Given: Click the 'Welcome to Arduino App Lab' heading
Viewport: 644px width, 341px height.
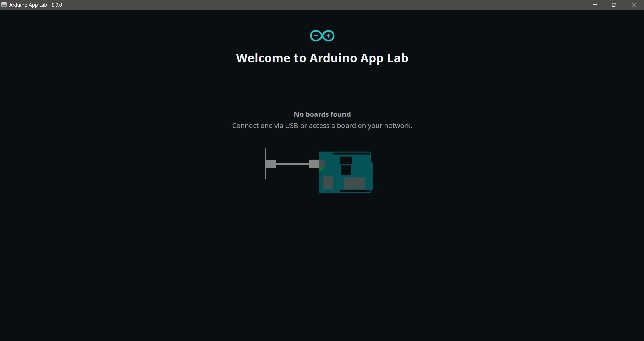Looking at the screenshot, I should coord(322,58).
